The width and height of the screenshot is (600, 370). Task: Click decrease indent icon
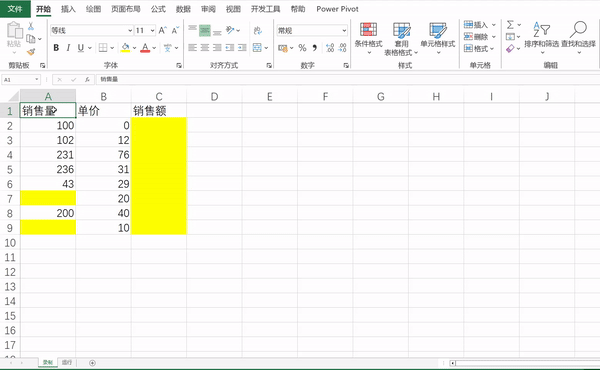[230, 48]
